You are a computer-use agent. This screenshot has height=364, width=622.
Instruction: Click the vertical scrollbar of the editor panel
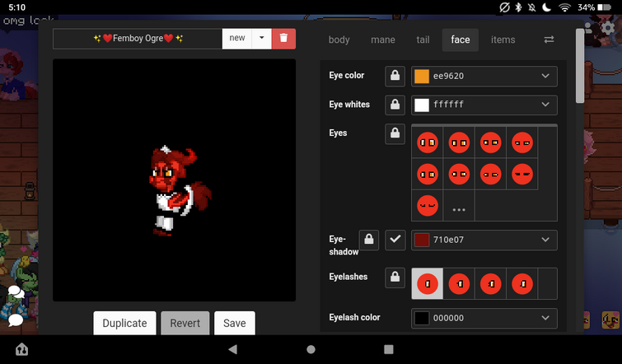click(579, 66)
